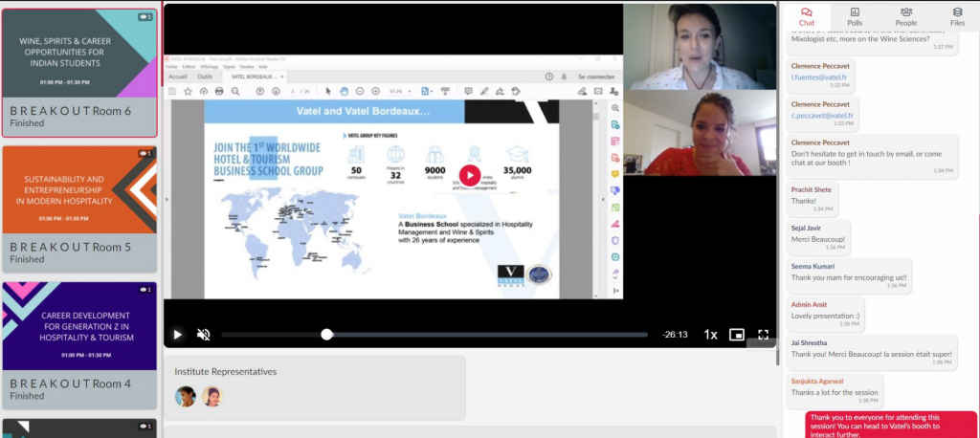Screen dimensions: 980x438
Task: Click the Acrobat zoom out minus icon
Action: [360, 91]
